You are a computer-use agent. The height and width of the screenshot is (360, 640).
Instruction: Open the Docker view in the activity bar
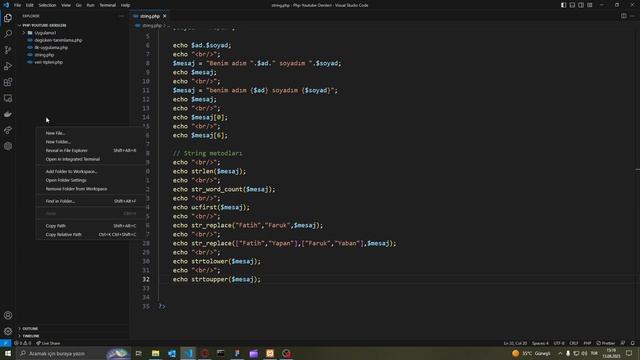8,114
